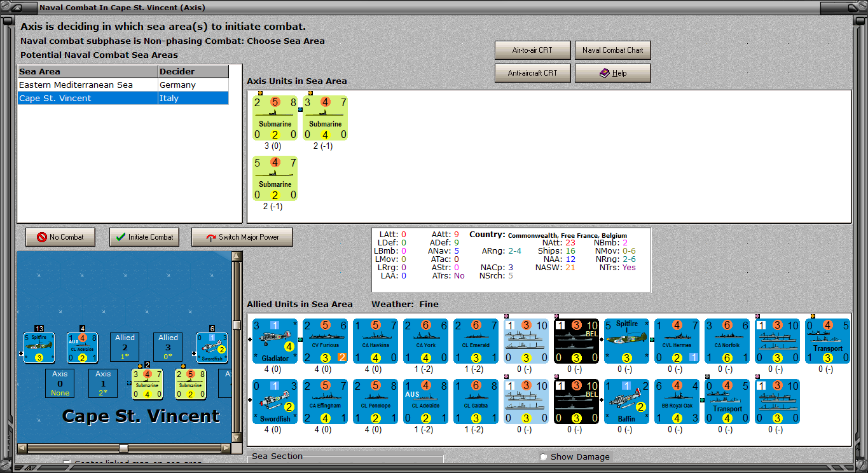This screenshot has height=473, width=868.
Task: Click map horizontal scrollbar left arrow
Action: point(22,448)
